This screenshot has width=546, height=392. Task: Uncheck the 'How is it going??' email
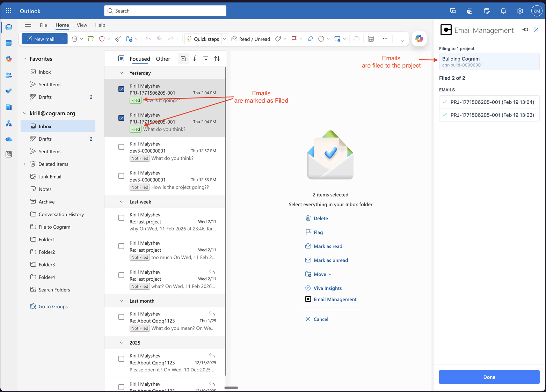(x=121, y=89)
